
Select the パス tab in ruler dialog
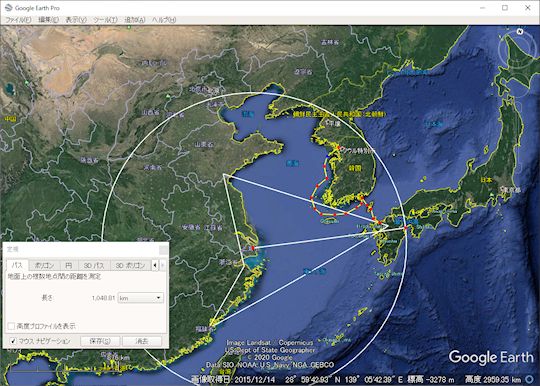(x=17, y=265)
